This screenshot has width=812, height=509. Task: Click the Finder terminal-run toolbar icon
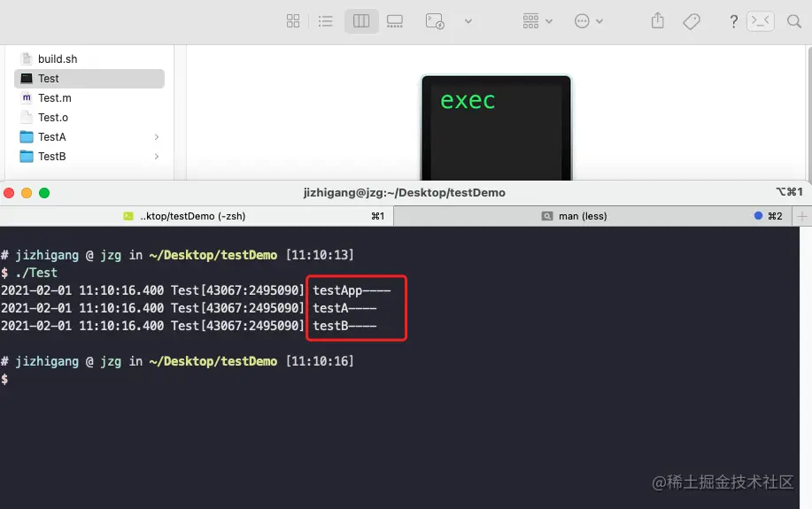[435, 21]
